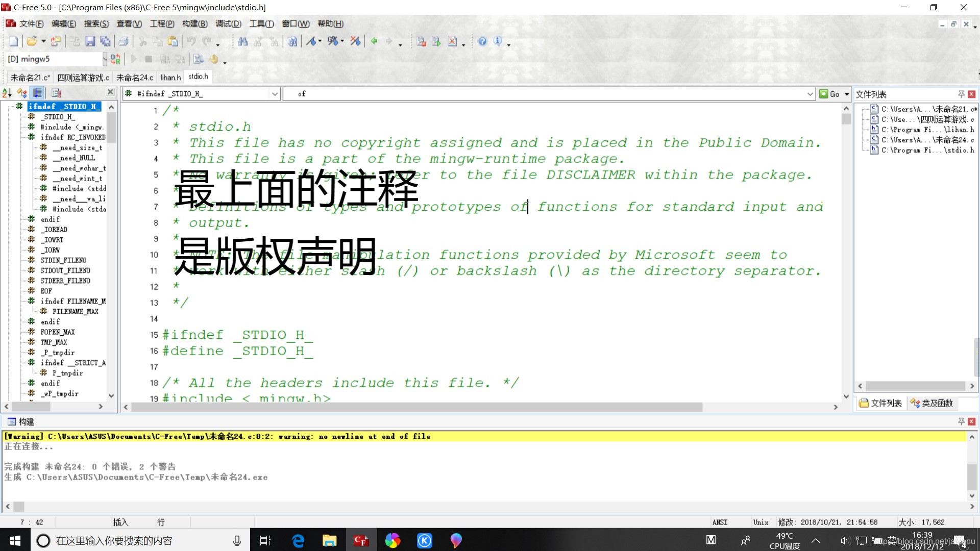This screenshot has width=980, height=551.
Task: Click the editor horizontal scrollbar
Action: click(x=416, y=407)
